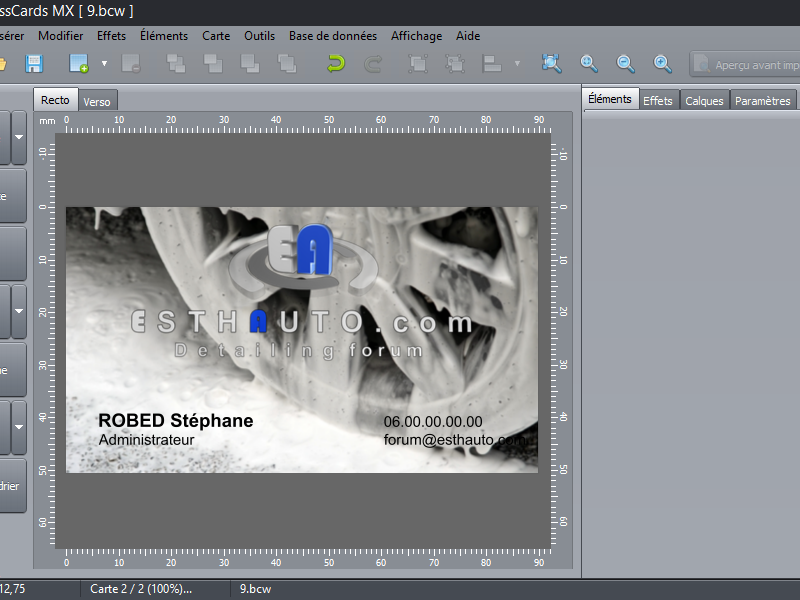
Task: Expand the top left sidebar dropdown arrow
Action: (x=19, y=137)
